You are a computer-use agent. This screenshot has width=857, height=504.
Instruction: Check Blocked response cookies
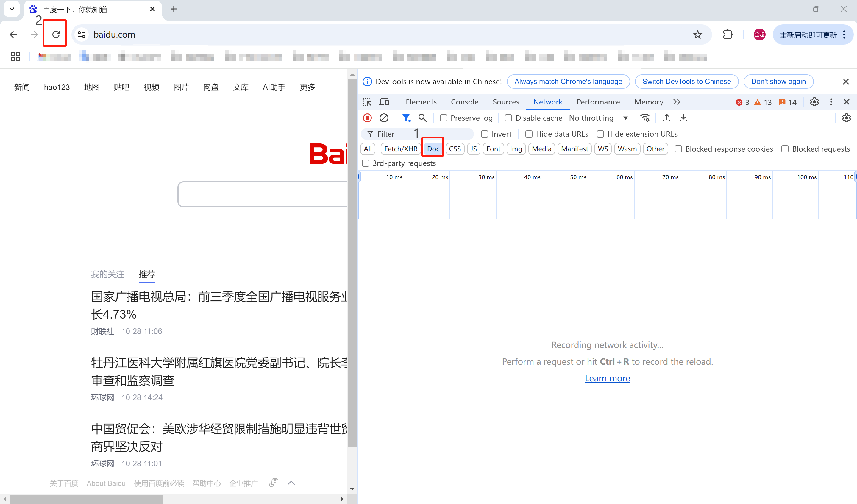[678, 149]
